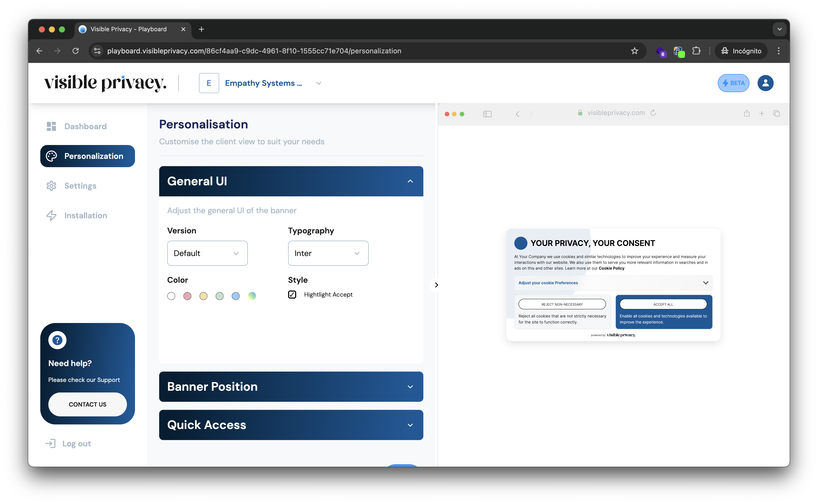Open the Typography dropdown showing Inter
This screenshot has height=504, width=818.
pyautogui.click(x=328, y=253)
